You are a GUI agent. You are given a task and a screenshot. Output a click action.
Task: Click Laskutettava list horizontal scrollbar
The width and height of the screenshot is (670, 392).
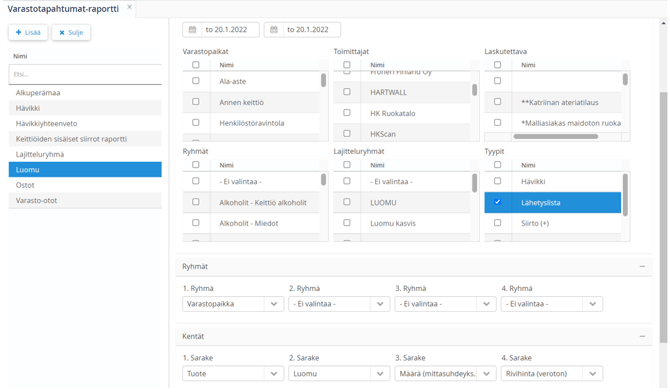[x=555, y=136]
